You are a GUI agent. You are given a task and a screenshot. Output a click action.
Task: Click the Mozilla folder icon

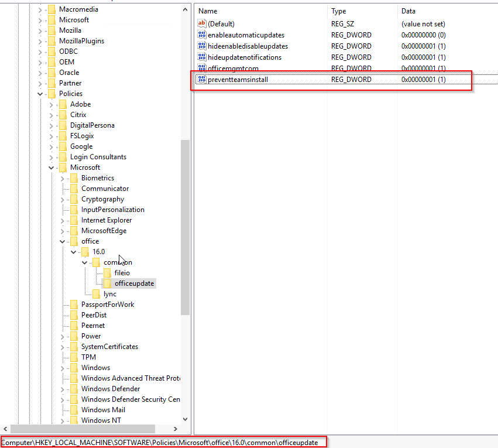[x=51, y=30]
